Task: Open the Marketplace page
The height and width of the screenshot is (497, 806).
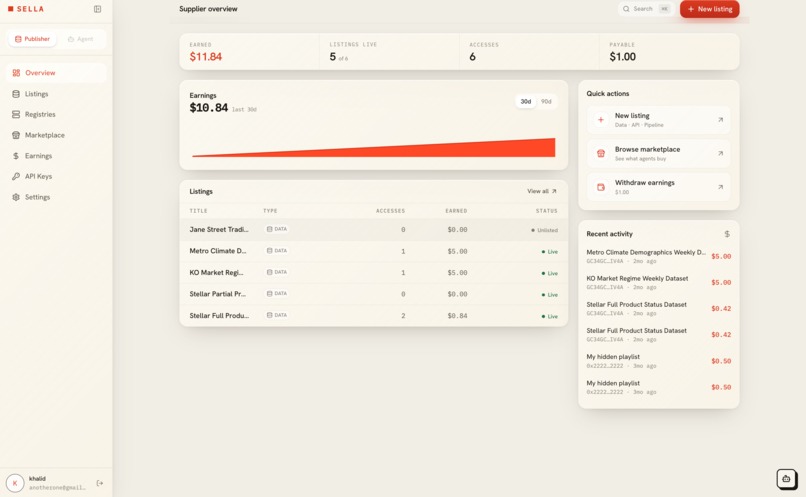Action: coord(56,135)
